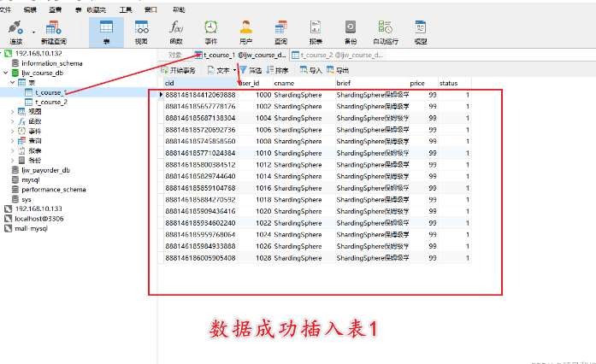Click the cid column header

(198, 83)
